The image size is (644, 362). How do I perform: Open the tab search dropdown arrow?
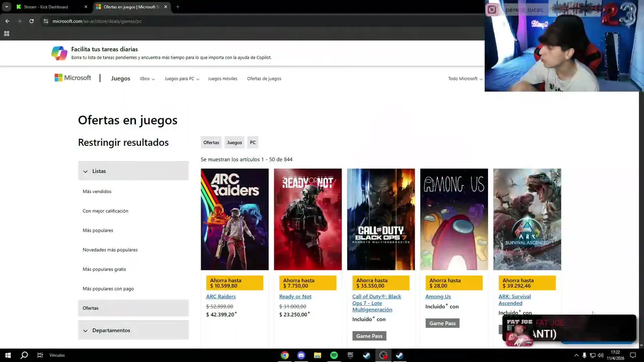click(7, 7)
